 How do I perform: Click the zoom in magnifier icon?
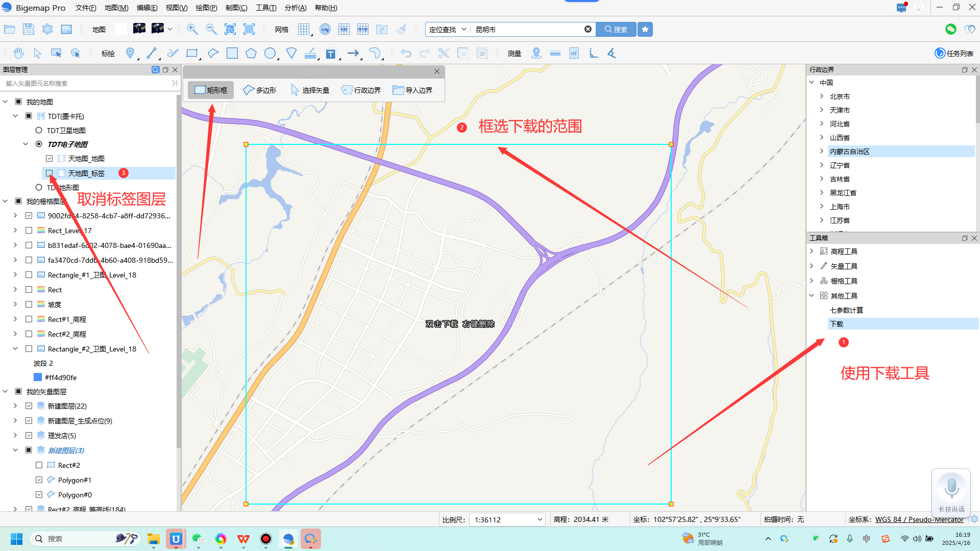pyautogui.click(x=192, y=29)
